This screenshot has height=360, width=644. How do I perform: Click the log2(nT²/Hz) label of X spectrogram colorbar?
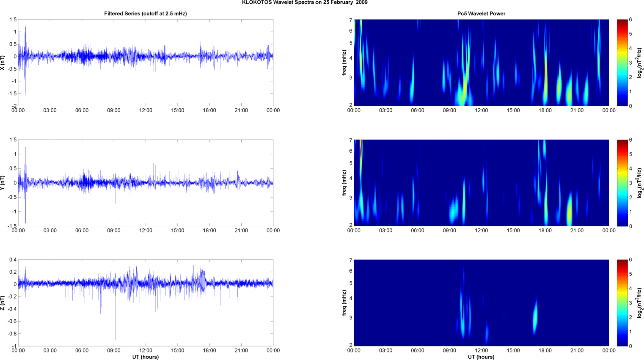coord(640,63)
